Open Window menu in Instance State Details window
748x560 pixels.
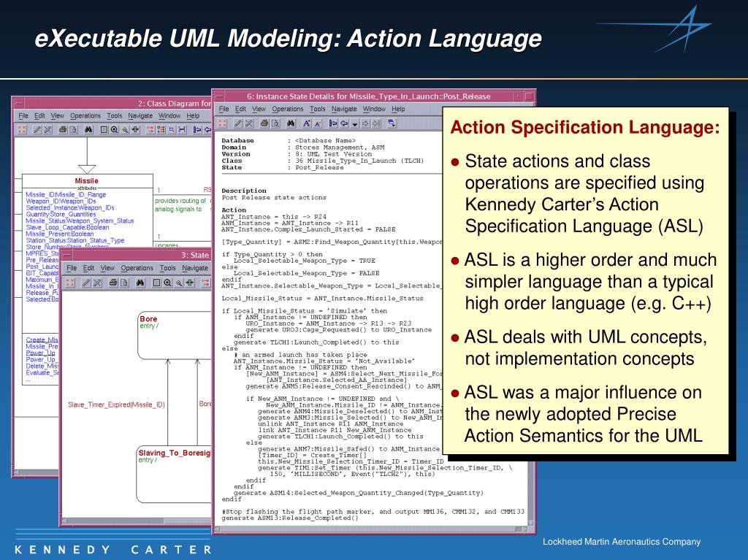coord(374,109)
